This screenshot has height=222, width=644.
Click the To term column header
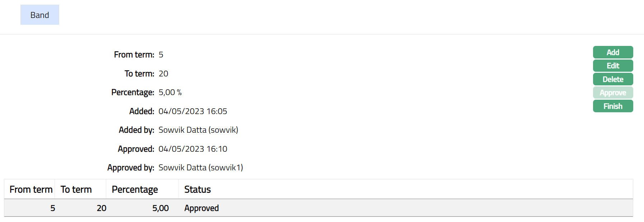pos(76,189)
